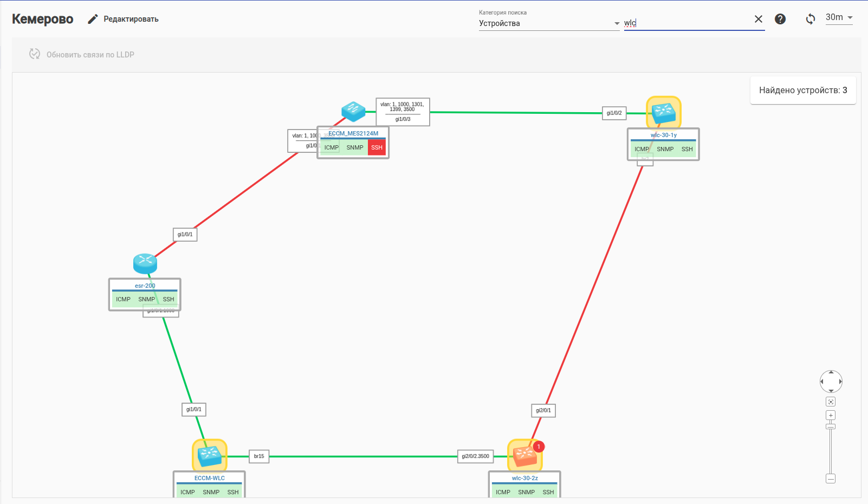Click the LLDP links update icon

pyautogui.click(x=35, y=54)
